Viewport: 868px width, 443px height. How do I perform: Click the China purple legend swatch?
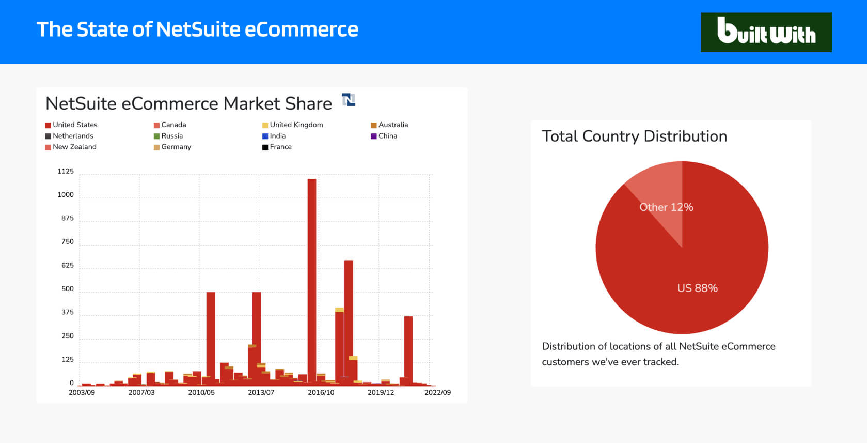coord(373,136)
